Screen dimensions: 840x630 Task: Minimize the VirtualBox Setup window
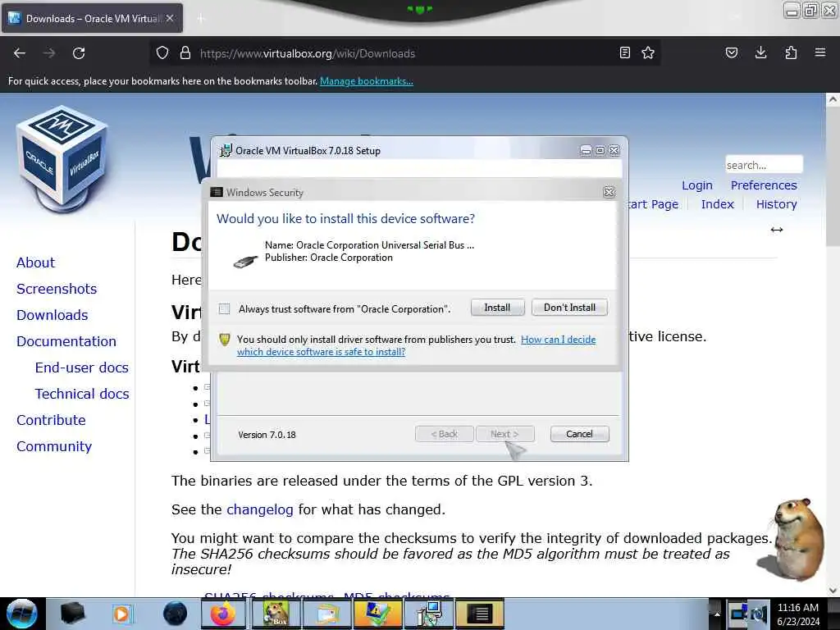tap(586, 151)
